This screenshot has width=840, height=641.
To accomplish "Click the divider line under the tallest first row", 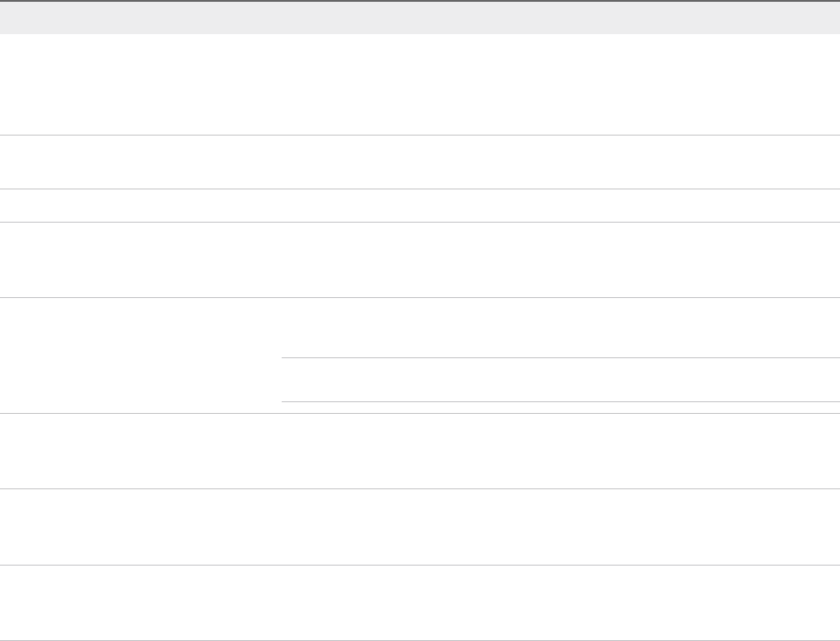I will 420,136.
